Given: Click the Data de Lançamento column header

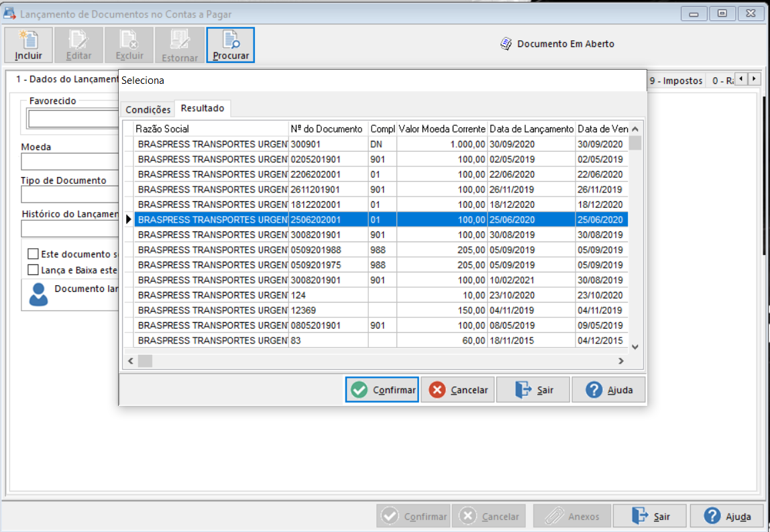Looking at the screenshot, I should (x=531, y=129).
